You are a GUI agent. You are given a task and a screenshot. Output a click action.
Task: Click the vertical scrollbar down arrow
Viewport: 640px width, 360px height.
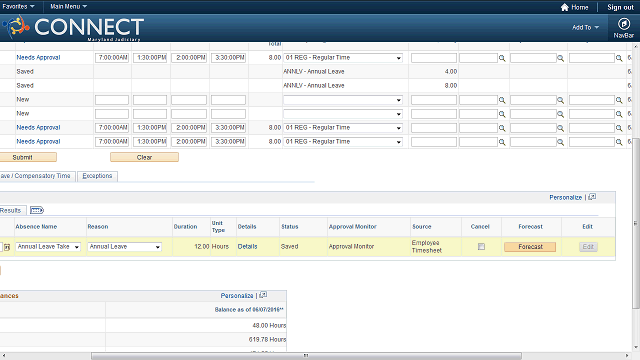636,348
